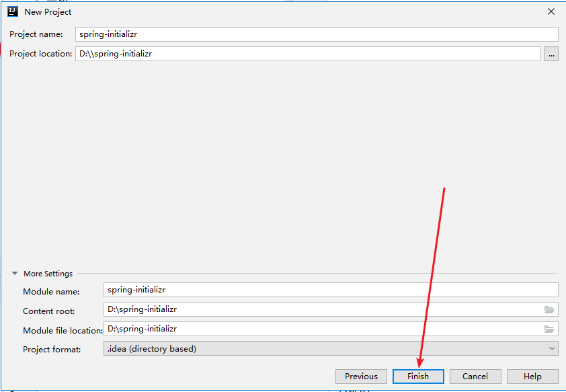Collapse the More Settings section

tap(15, 273)
